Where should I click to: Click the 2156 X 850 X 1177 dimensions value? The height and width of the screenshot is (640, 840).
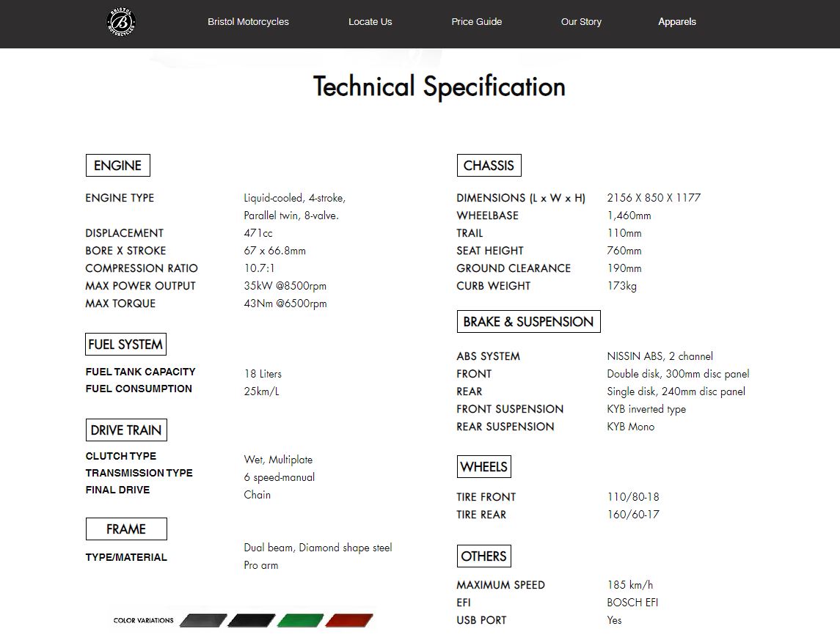click(654, 198)
